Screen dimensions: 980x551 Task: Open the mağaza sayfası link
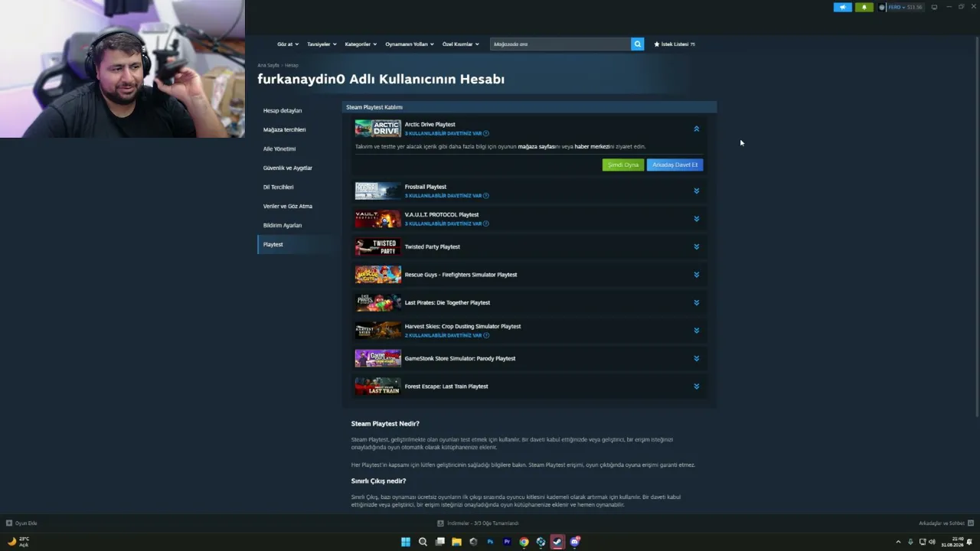click(x=537, y=147)
